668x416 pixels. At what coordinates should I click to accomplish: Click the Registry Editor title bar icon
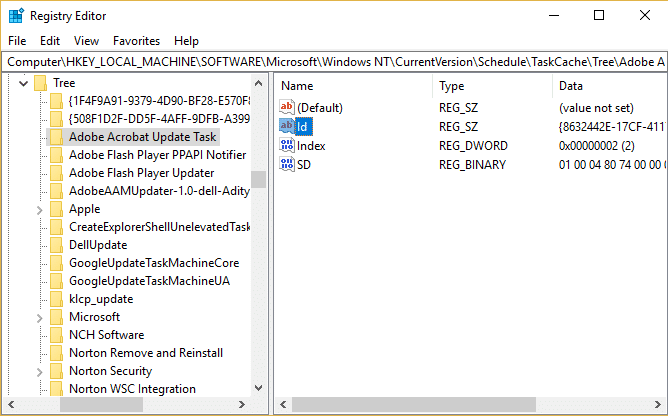pos(15,15)
